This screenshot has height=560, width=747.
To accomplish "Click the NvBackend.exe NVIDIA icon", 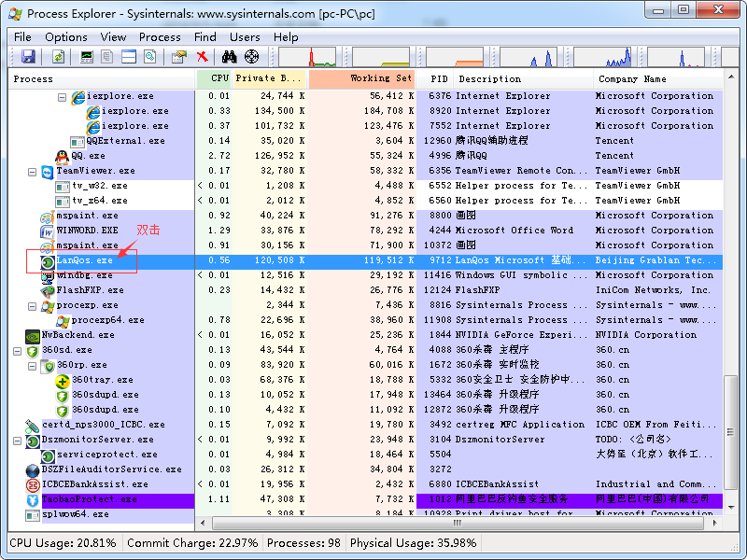I will pyautogui.click(x=33, y=335).
